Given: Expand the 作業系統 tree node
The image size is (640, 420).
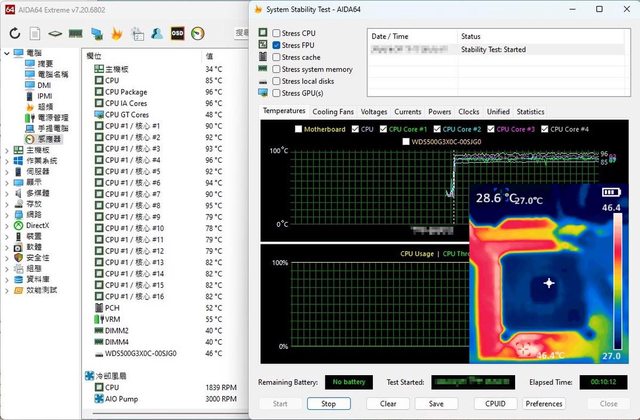Looking at the screenshot, I should (8, 160).
